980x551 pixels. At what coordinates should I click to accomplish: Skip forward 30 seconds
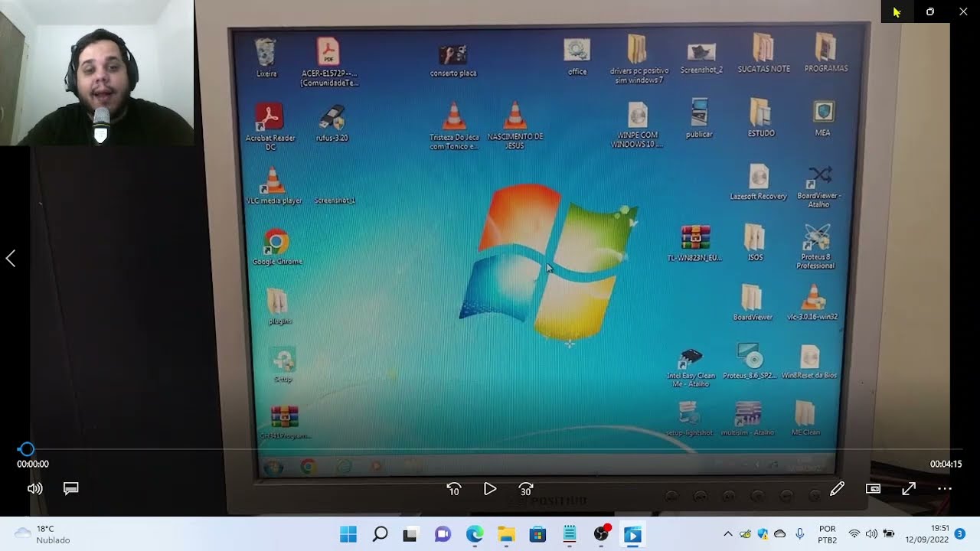(526, 488)
